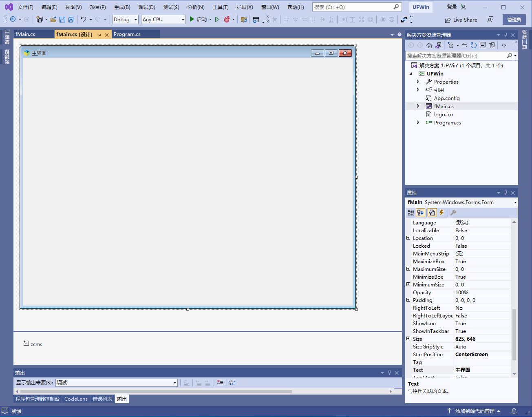Click the 管理员 button
The image size is (532, 417).
tap(514, 20)
